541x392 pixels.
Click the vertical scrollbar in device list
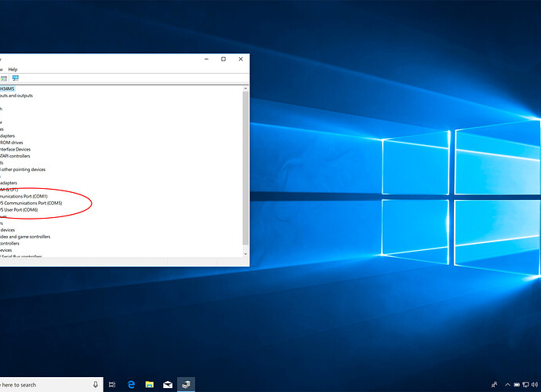[x=245, y=168]
